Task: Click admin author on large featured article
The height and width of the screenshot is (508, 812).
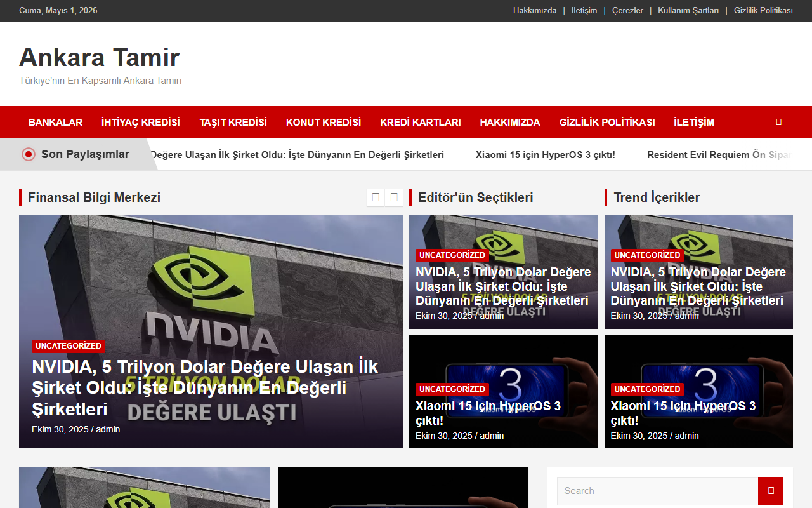Action: [108, 429]
